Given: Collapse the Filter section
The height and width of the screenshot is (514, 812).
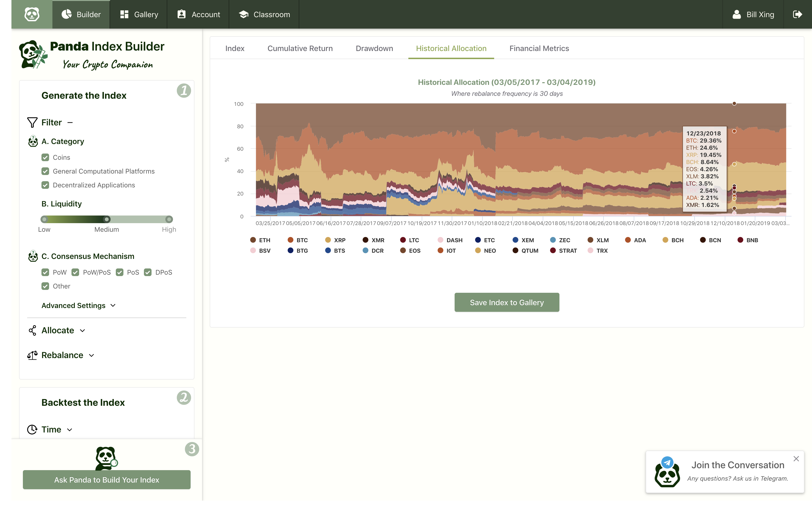Looking at the screenshot, I should tap(70, 122).
